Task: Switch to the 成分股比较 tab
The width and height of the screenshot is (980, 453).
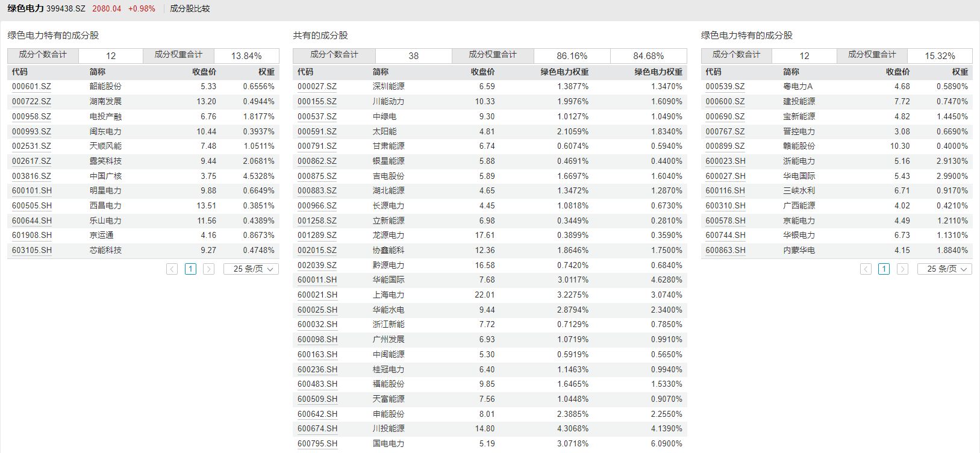Action: click(190, 9)
